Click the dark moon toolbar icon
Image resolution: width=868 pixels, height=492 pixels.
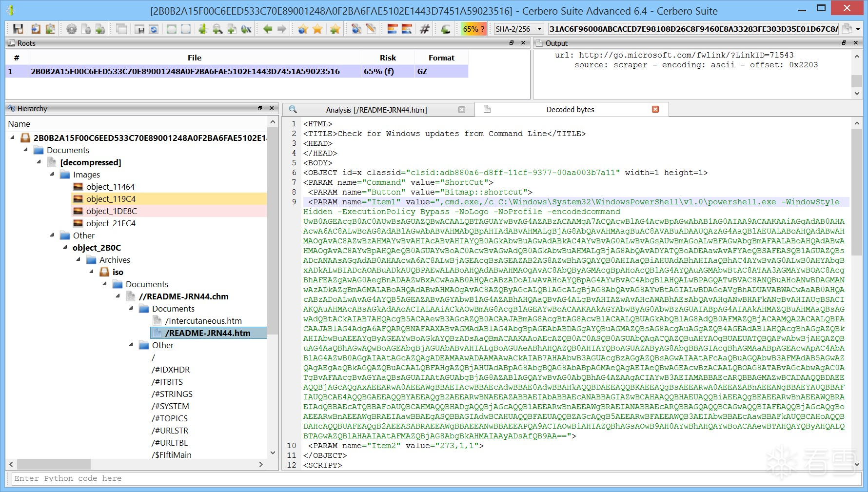tap(445, 29)
